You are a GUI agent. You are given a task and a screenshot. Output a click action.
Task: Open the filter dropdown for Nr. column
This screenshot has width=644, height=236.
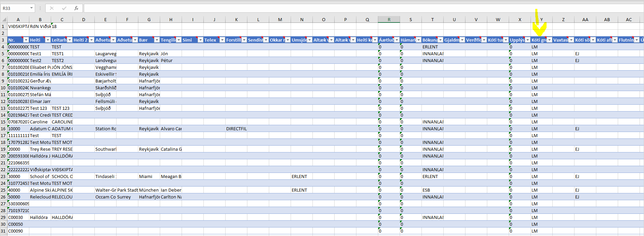(x=26, y=40)
